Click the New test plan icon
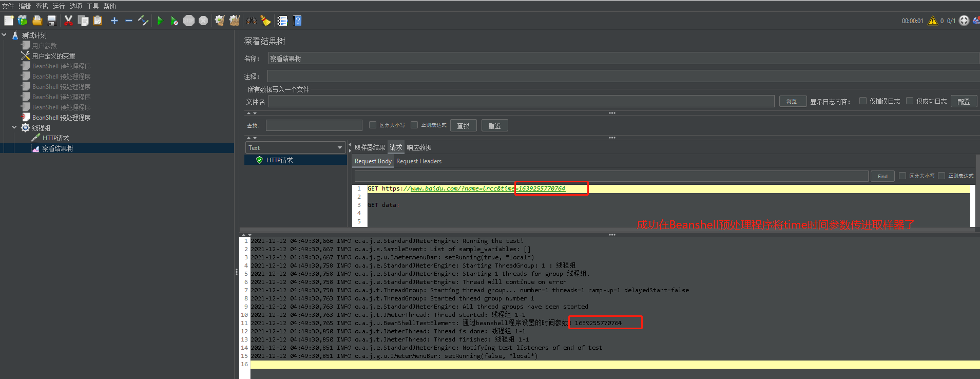This screenshot has height=379, width=980. 9,21
